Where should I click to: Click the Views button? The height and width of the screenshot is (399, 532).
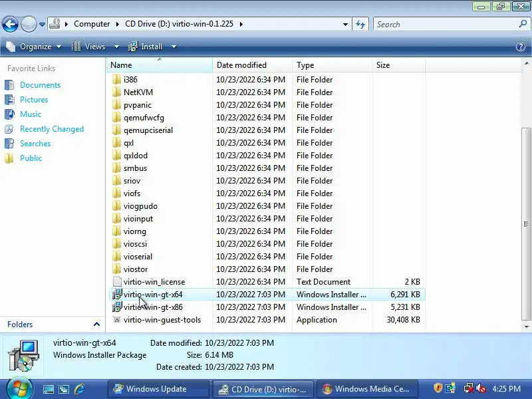(x=89, y=47)
